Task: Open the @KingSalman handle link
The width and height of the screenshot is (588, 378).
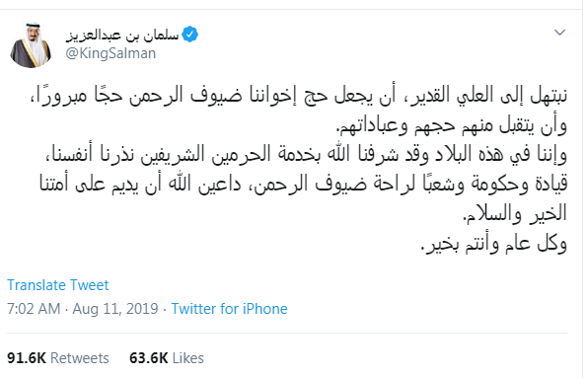Action: [110, 53]
